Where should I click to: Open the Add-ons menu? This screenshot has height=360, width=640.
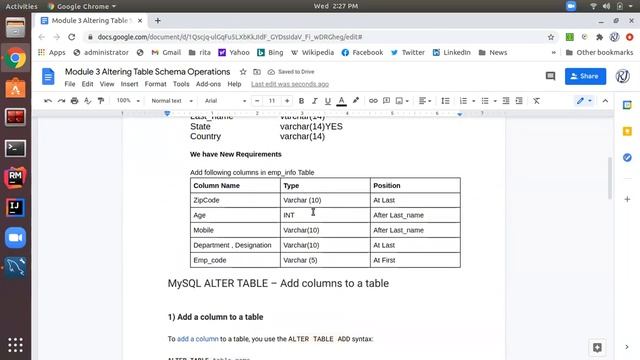click(x=208, y=84)
